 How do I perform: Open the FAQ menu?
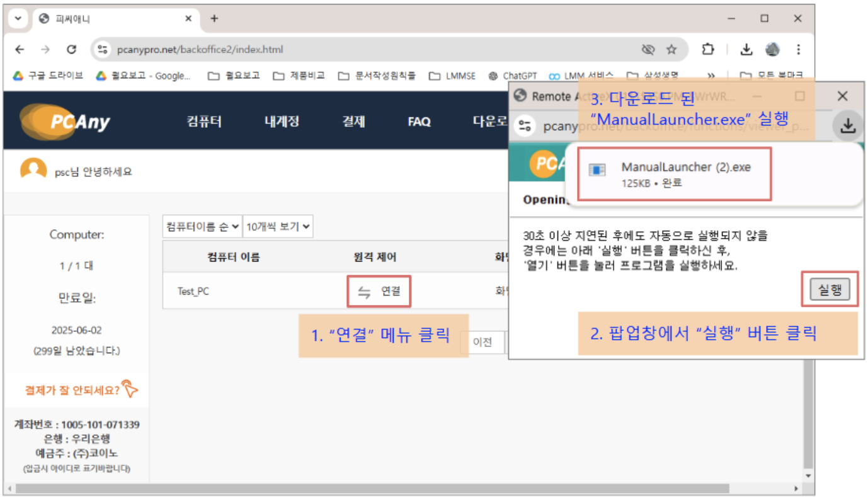tap(419, 122)
